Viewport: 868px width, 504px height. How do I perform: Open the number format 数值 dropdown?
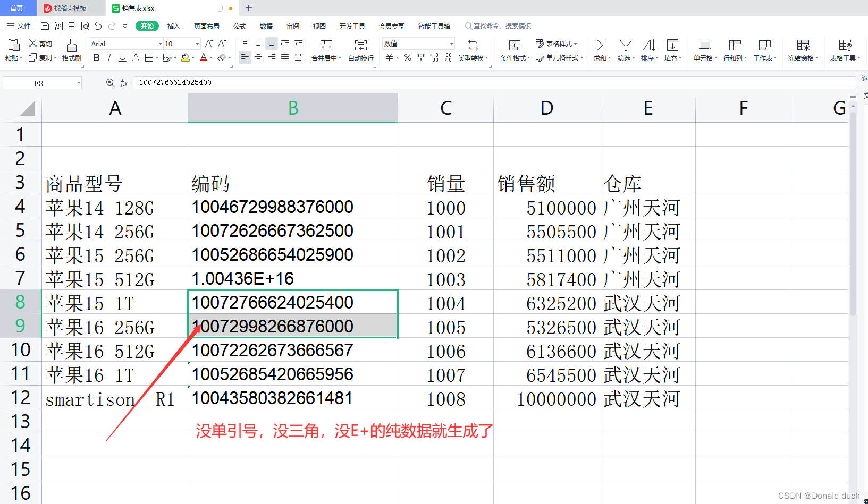pyautogui.click(x=451, y=44)
